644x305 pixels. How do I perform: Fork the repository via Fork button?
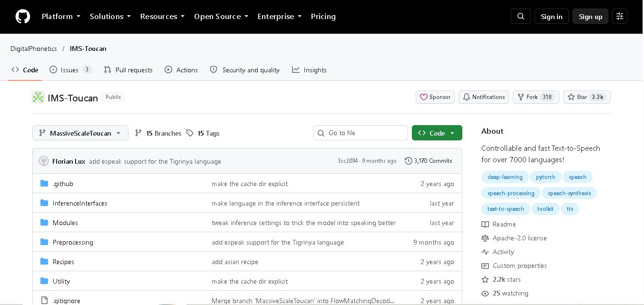point(536,97)
